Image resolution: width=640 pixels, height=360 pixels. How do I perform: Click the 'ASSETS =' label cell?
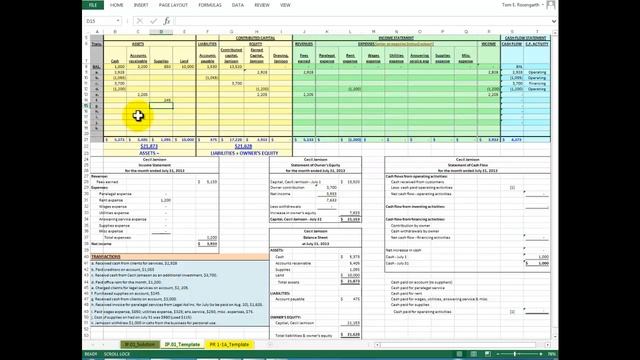(149, 153)
